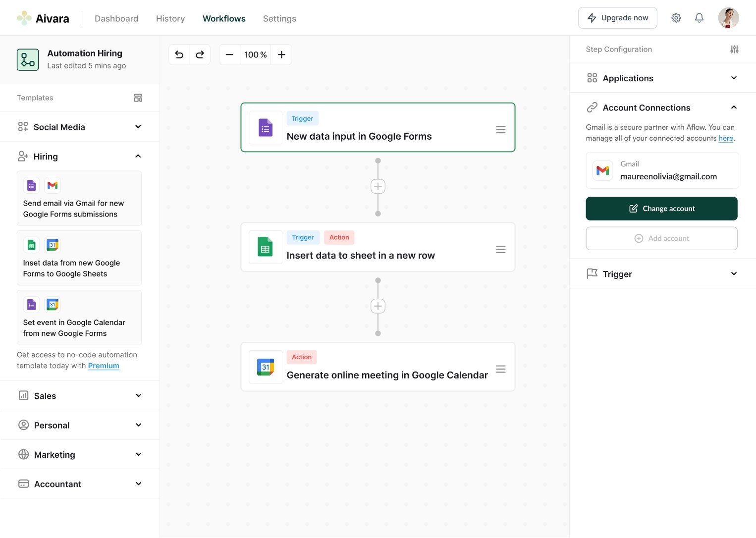Screen dimensions: 756x538
Task: Click the plus connector between the Forms and Sheets nodes
Action: tap(378, 186)
